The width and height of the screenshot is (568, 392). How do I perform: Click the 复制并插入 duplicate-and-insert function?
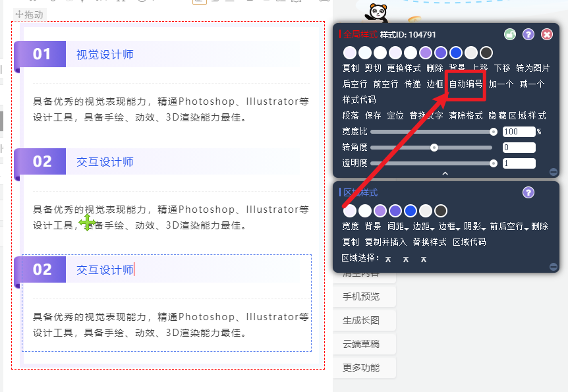pyautogui.click(x=387, y=241)
